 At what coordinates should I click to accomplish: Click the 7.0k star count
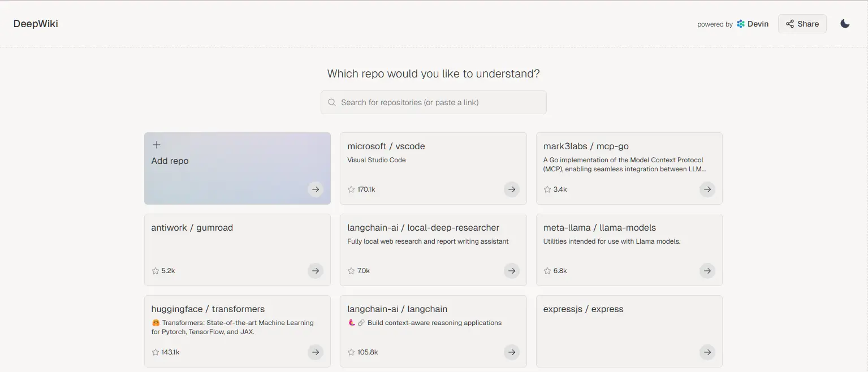pos(364,271)
